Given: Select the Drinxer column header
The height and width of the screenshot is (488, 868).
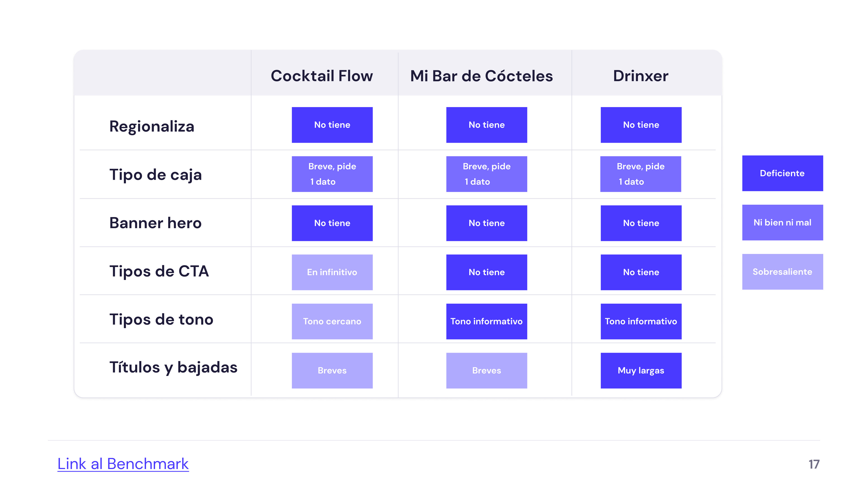Looking at the screenshot, I should coord(641,76).
